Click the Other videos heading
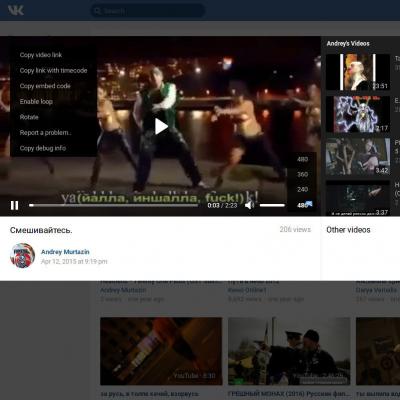Screen dimensions: 400x400 pyautogui.click(x=348, y=230)
